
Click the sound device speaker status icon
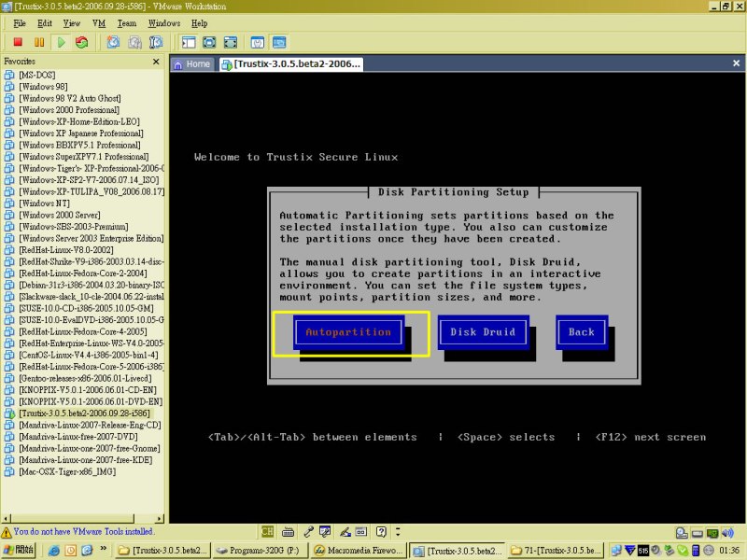[x=727, y=532]
